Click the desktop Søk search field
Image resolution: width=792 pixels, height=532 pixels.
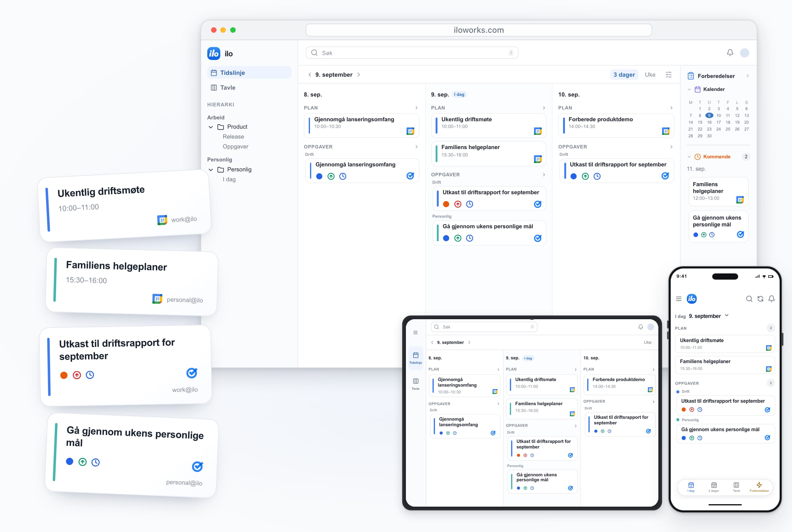[x=411, y=53]
